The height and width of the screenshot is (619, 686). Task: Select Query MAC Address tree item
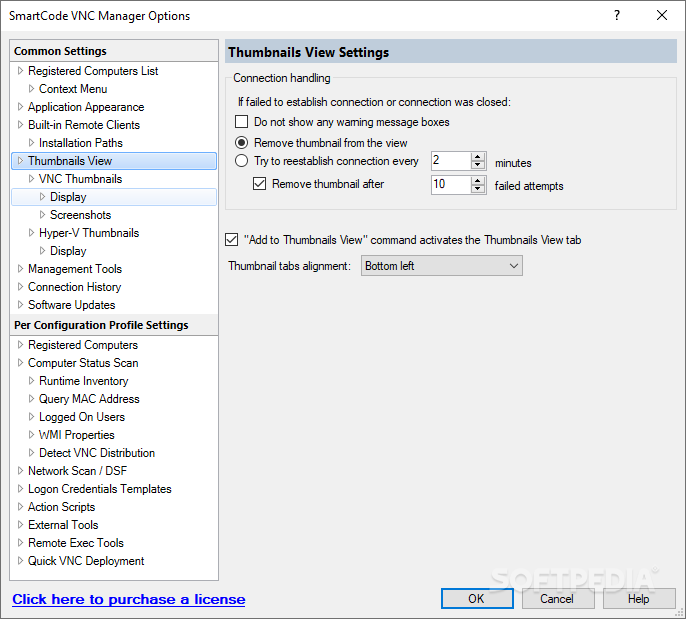click(x=89, y=399)
